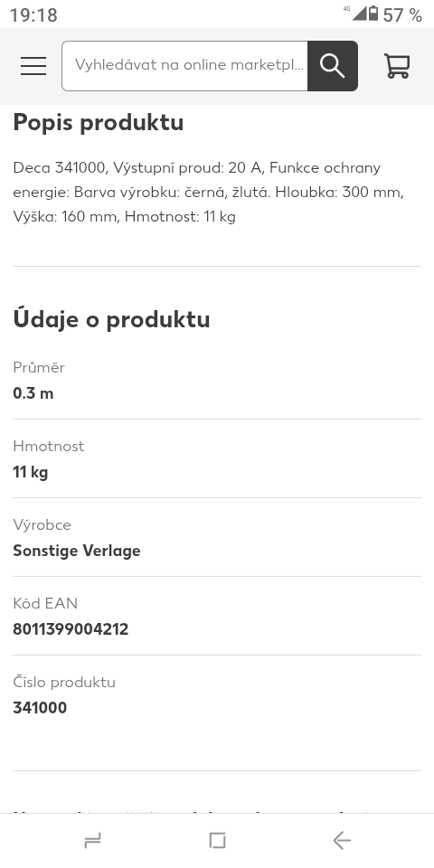434x868 pixels.
Task: Tap the clock showing 19:18
Action: click(x=33, y=15)
